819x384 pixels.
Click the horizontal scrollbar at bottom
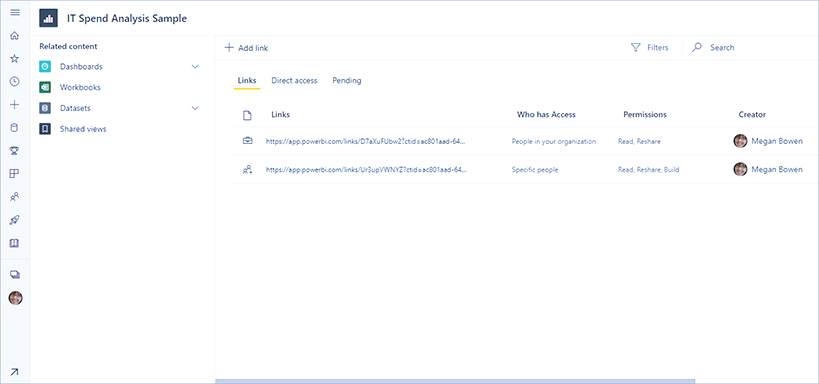455,381
